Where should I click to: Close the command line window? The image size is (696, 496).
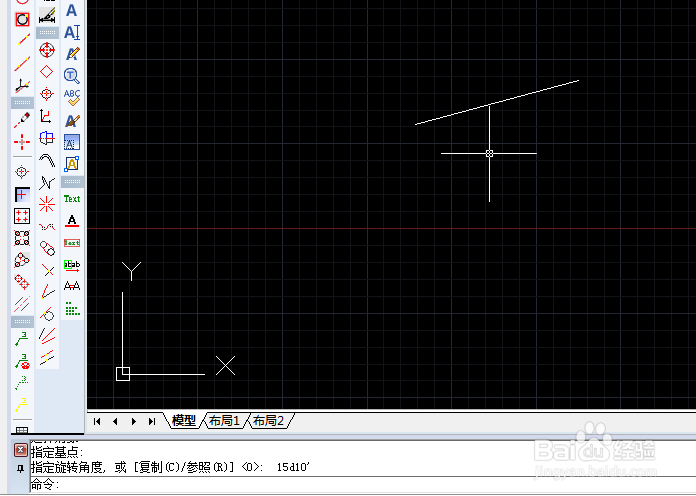[20, 450]
